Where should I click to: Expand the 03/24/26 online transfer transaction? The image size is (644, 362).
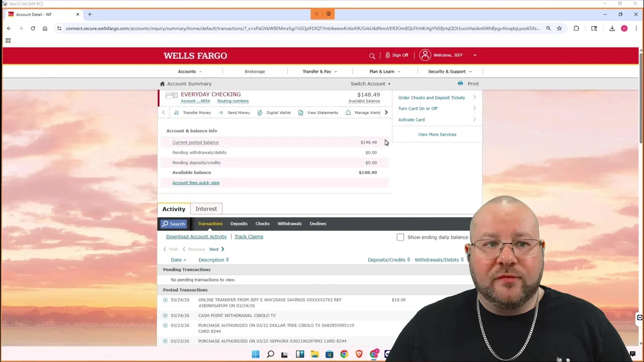tap(165, 300)
